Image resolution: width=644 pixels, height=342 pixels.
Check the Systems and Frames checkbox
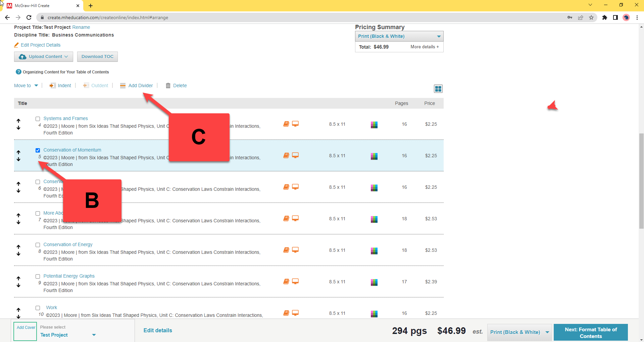38,119
